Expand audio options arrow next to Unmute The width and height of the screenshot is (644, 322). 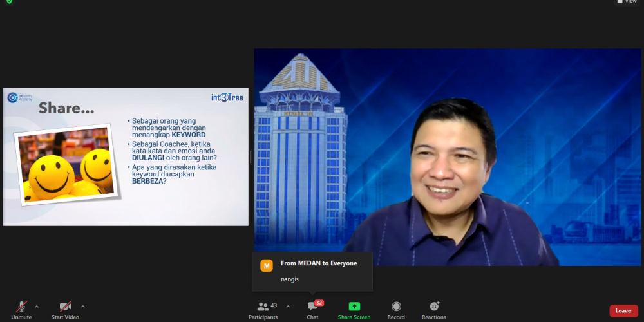[x=37, y=307]
